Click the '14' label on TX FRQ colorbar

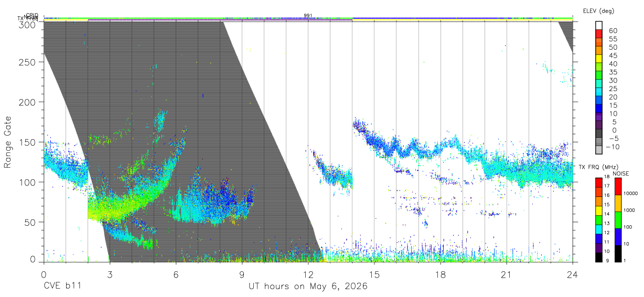point(606,214)
